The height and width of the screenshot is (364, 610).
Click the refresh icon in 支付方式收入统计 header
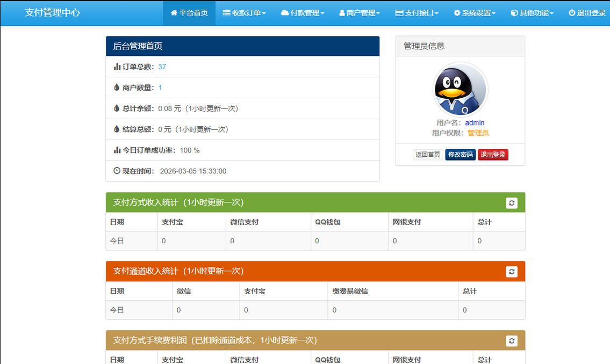pyautogui.click(x=512, y=203)
